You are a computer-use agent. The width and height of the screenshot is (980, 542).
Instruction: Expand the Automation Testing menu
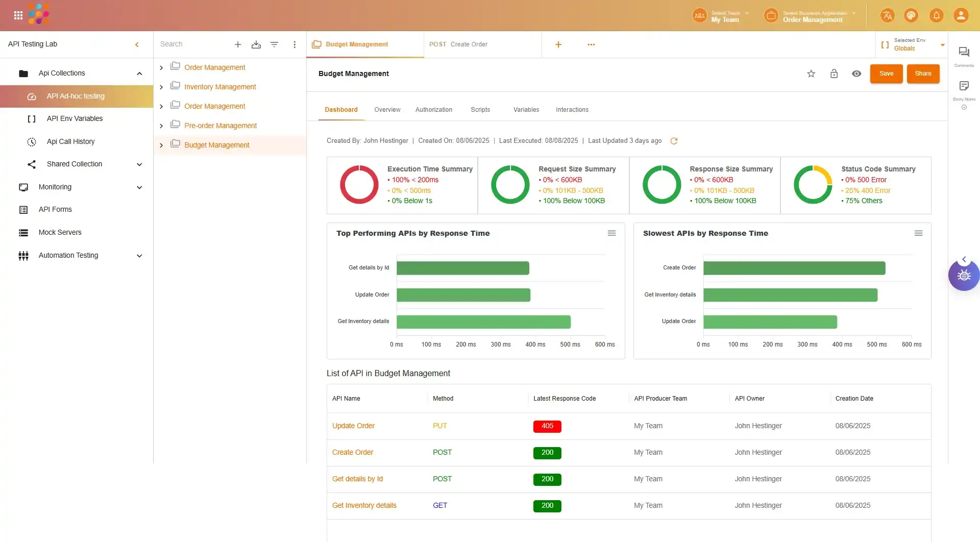click(x=139, y=256)
